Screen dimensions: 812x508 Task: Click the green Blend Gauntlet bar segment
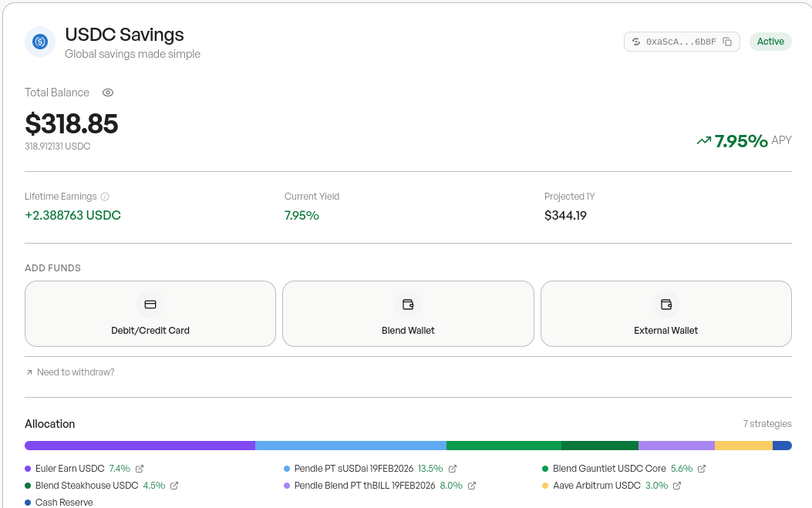[504, 446]
